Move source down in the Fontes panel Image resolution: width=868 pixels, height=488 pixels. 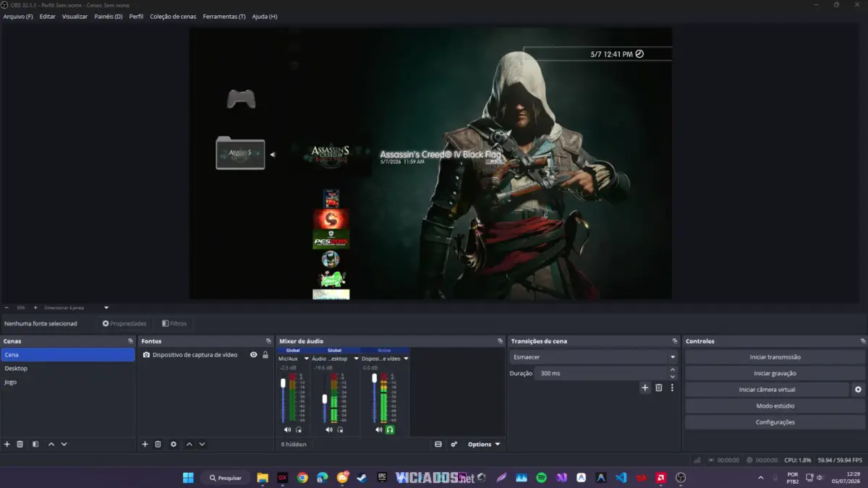202,444
